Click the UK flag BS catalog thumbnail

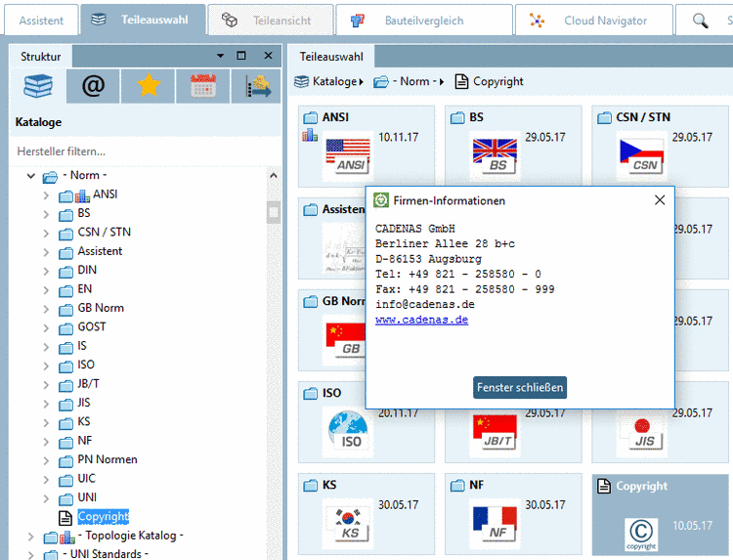pos(495,155)
